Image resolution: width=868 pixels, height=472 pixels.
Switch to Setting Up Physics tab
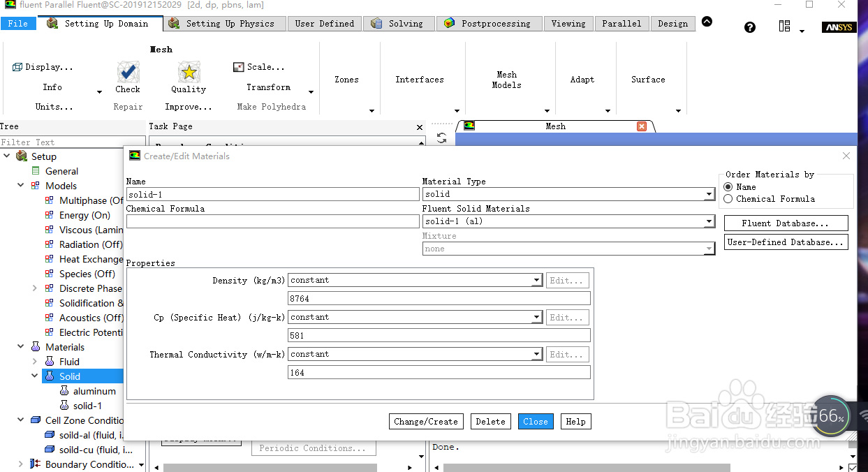(x=226, y=24)
